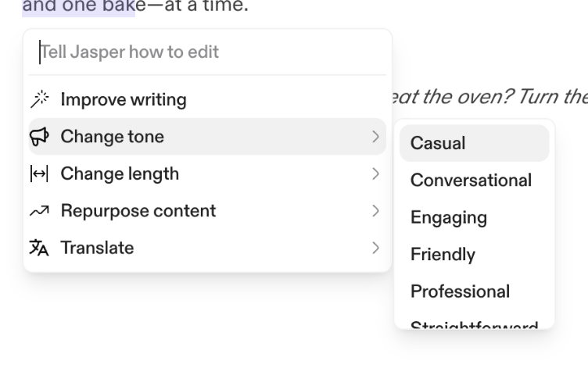Expand the Change tone submenu chevron

click(375, 137)
